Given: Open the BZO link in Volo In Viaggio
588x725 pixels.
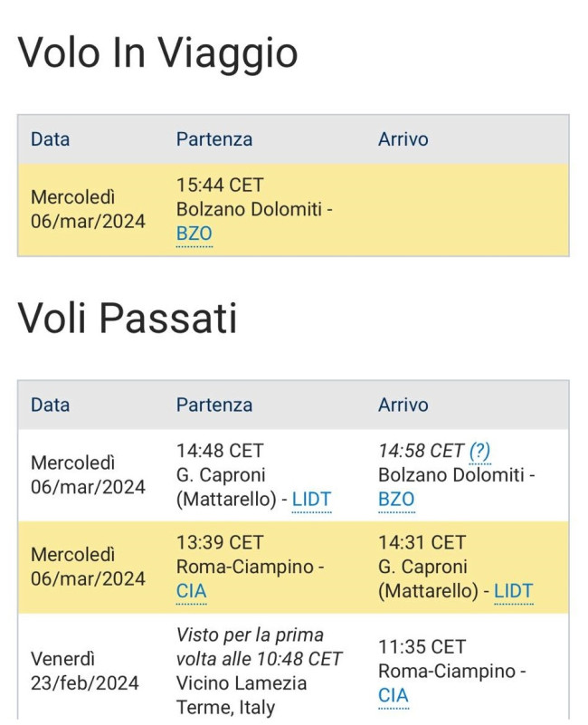Looking at the screenshot, I should pos(194,234).
